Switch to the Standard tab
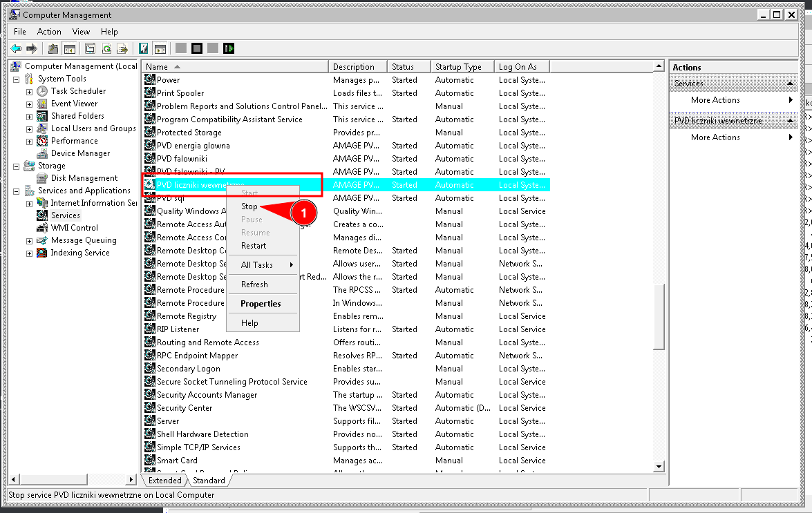 209,481
